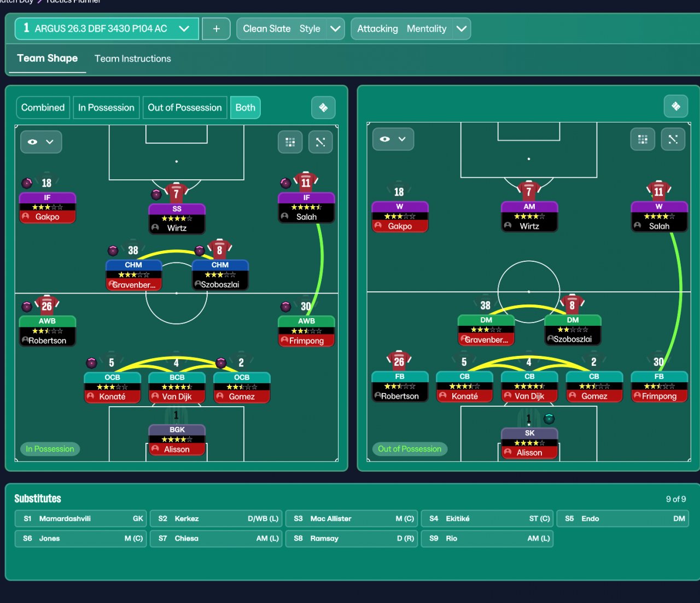
Task: Switch the pitch view to Combined
Action: [x=43, y=108]
